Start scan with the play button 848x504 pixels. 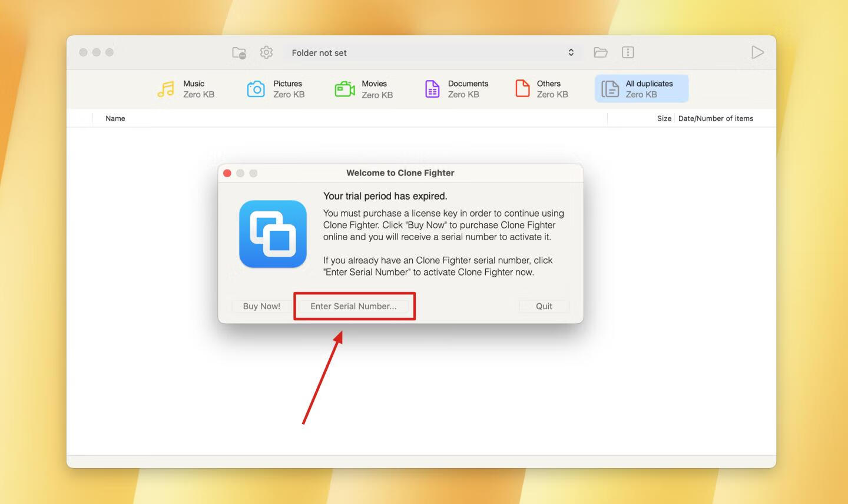click(x=758, y=52)
